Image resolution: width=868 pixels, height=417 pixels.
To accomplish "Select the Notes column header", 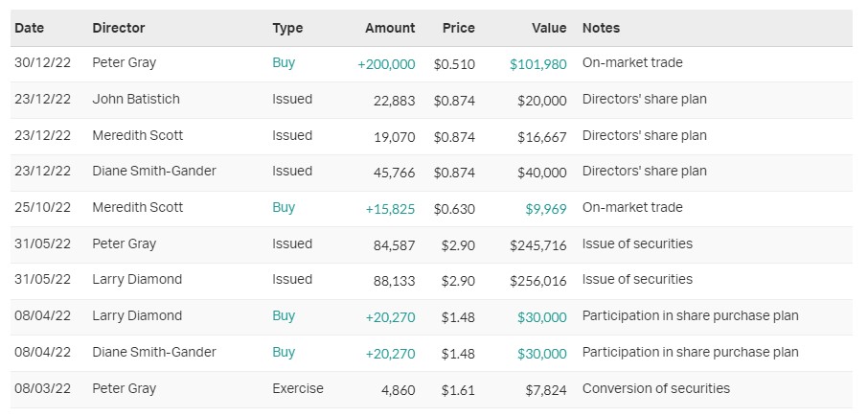I will (602, 28).
